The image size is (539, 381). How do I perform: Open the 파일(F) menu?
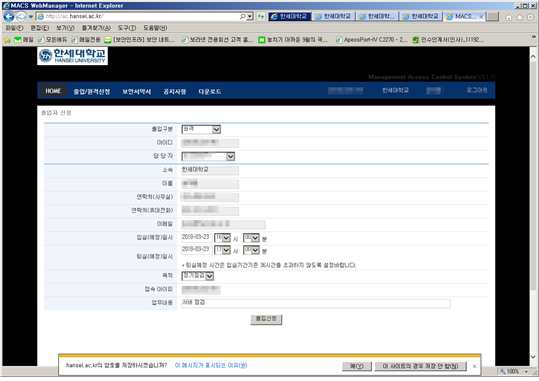(14, 28)
